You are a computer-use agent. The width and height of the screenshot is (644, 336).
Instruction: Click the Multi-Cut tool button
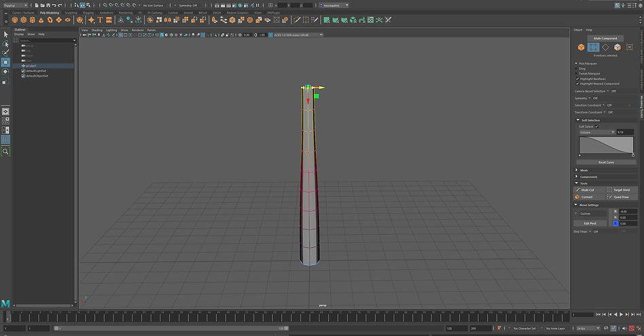pos(590,190)
